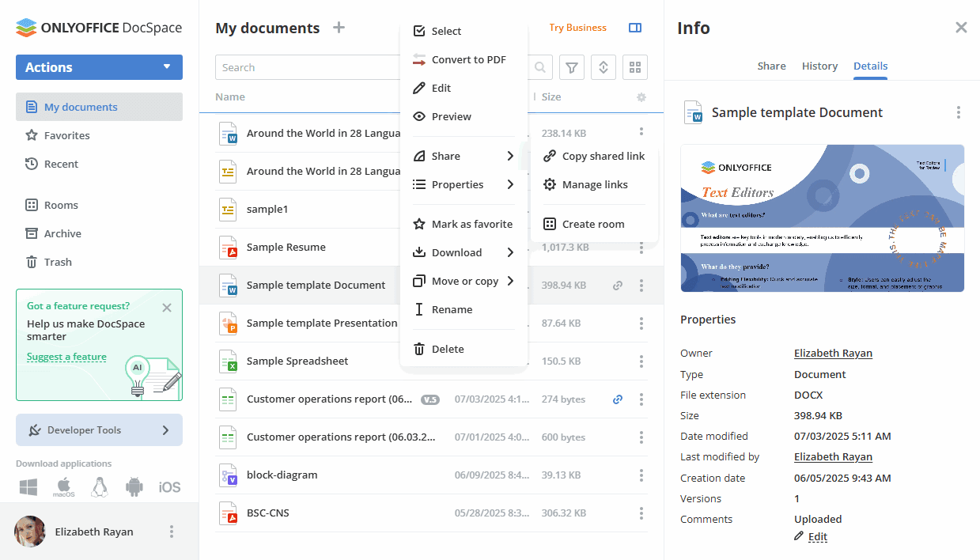This screenshot has width=980, height=560.
Task: Switch to the History tab
Action: tap(819, 66)
